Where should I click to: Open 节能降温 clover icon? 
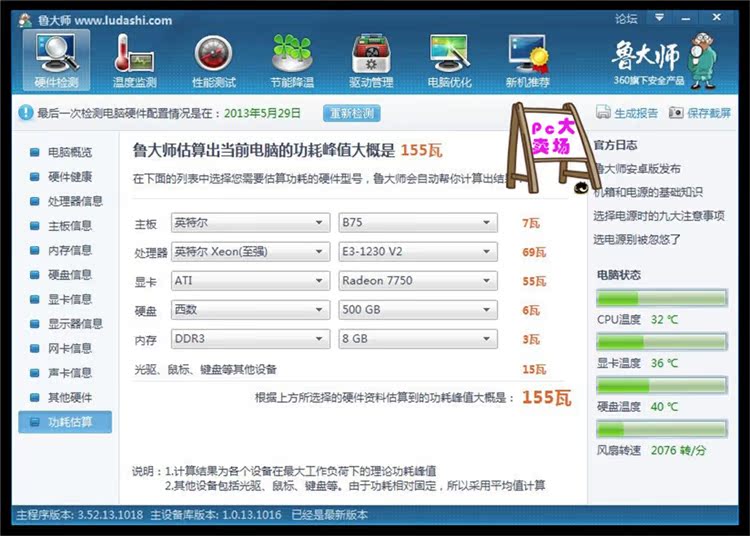(292, 60)
